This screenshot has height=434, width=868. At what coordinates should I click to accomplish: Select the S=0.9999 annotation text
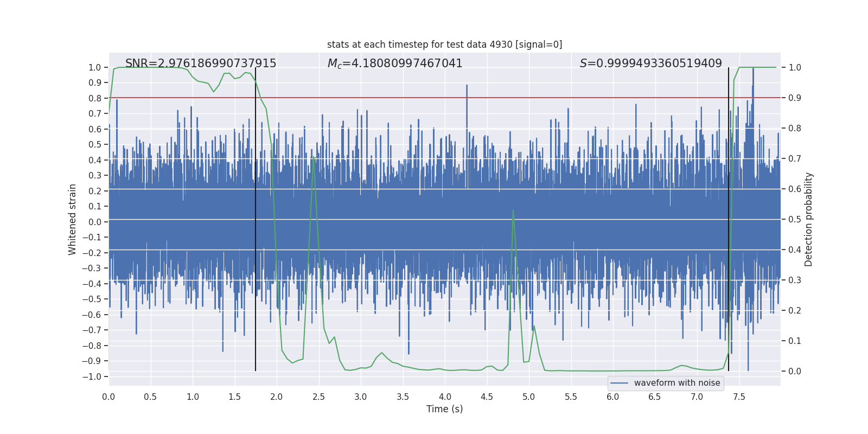[x=650, y=63]
